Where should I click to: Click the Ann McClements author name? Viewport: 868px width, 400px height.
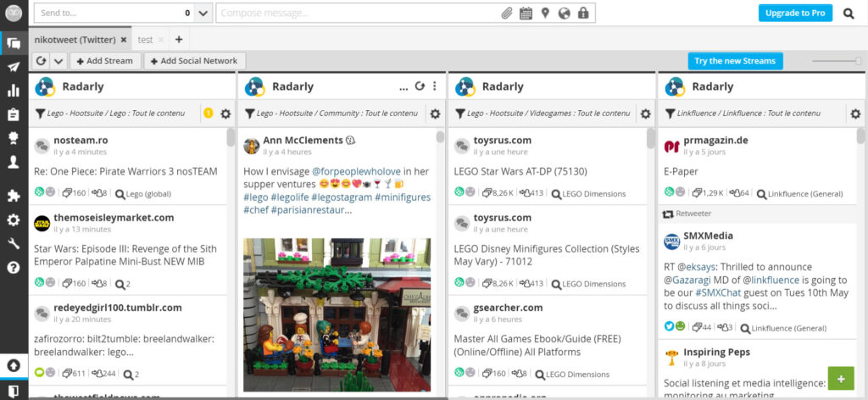pyautogui.click(x=303, y=140)
